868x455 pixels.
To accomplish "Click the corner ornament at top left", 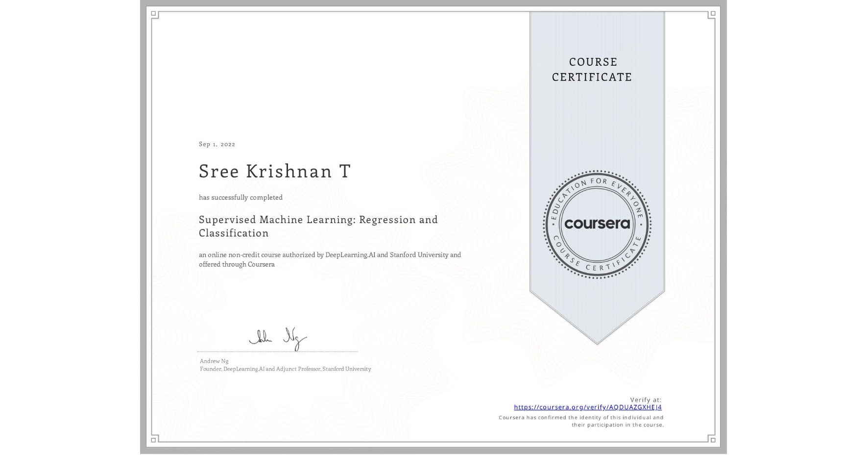I will [153, 15].
